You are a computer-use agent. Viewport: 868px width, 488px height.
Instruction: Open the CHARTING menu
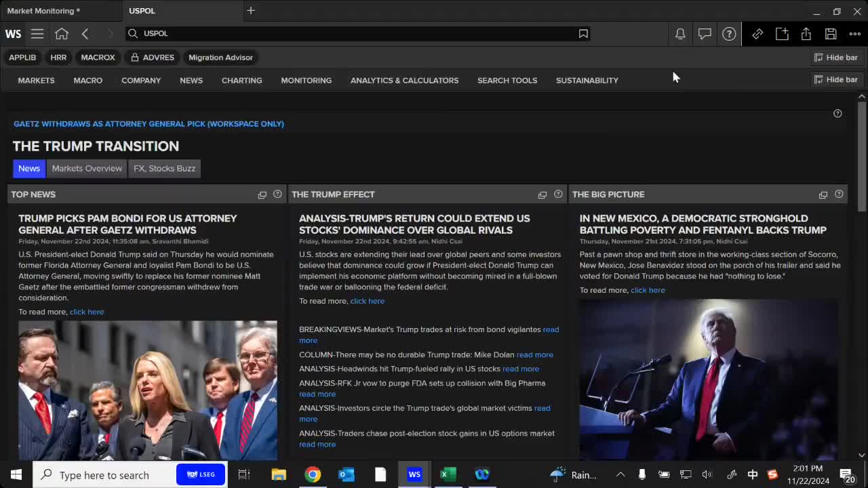pyautogui.click(x=241, y=80)
